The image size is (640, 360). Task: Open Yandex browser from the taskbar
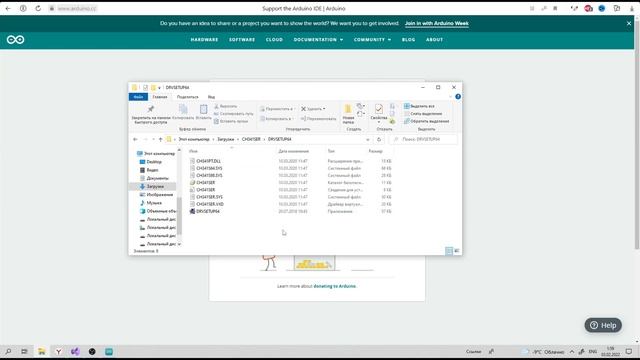point(58,351)
